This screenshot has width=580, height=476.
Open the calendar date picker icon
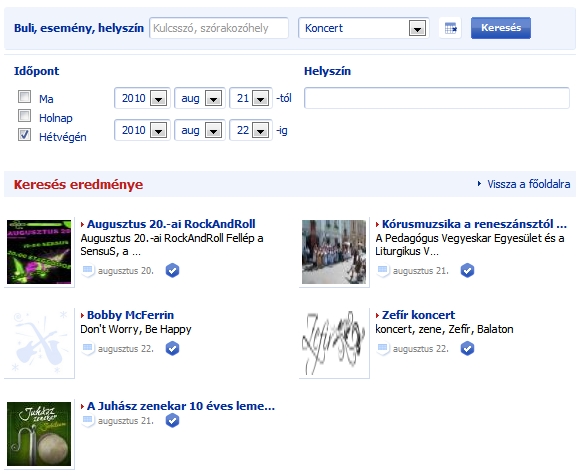pos(450,28)
